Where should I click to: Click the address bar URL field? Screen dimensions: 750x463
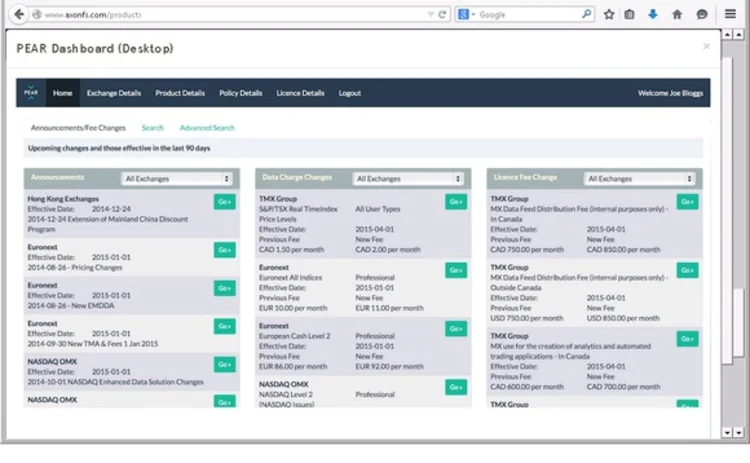234,14
